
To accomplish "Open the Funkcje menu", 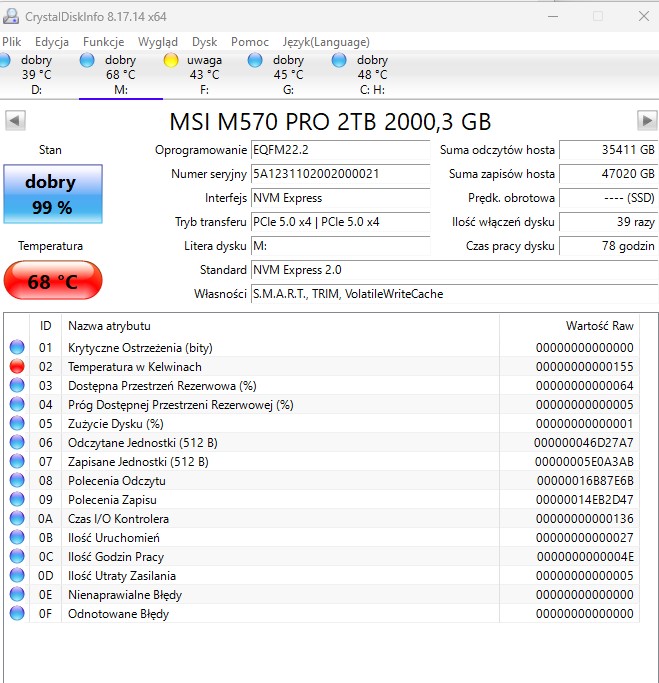I will point(103,42).
